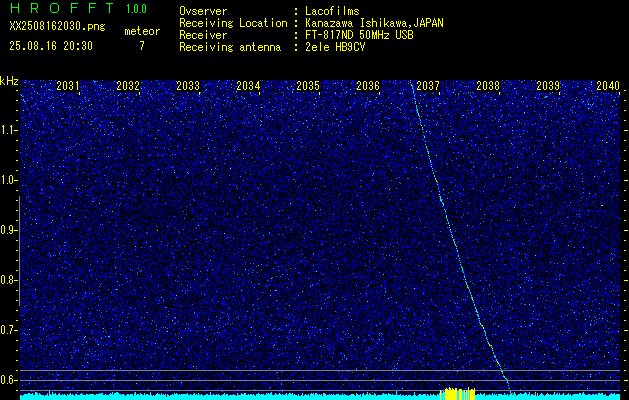629x400 pixels.
Task: Click FT-817ND 50MHz USB receiver text
Action: point(359,35)
